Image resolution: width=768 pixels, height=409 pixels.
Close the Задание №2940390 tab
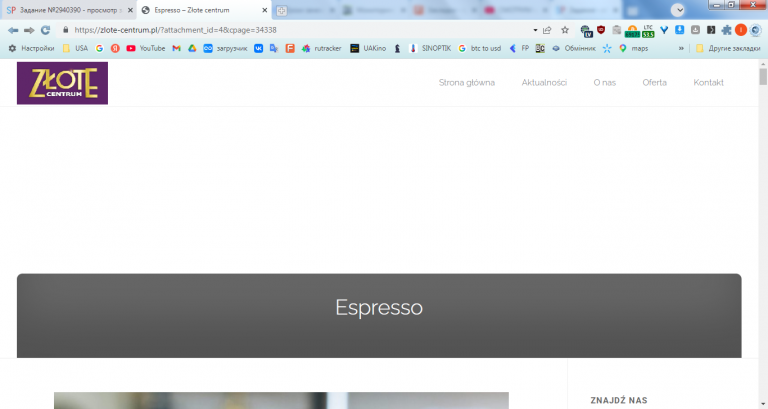130,10
